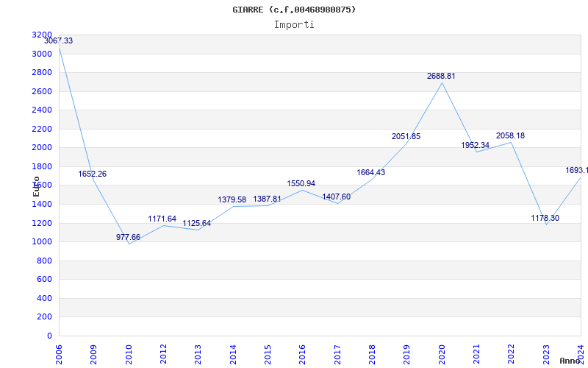The height and width of the screenshot is (368, 588).
Task: Click the y-axis value 1800
Action: pyautogui.click(x=42, y=166)
